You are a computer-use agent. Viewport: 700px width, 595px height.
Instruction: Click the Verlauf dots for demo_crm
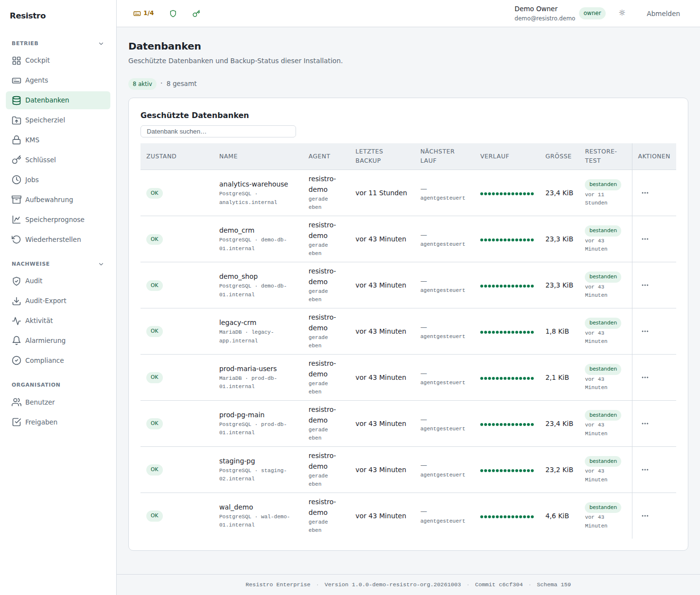click(507, 240)
